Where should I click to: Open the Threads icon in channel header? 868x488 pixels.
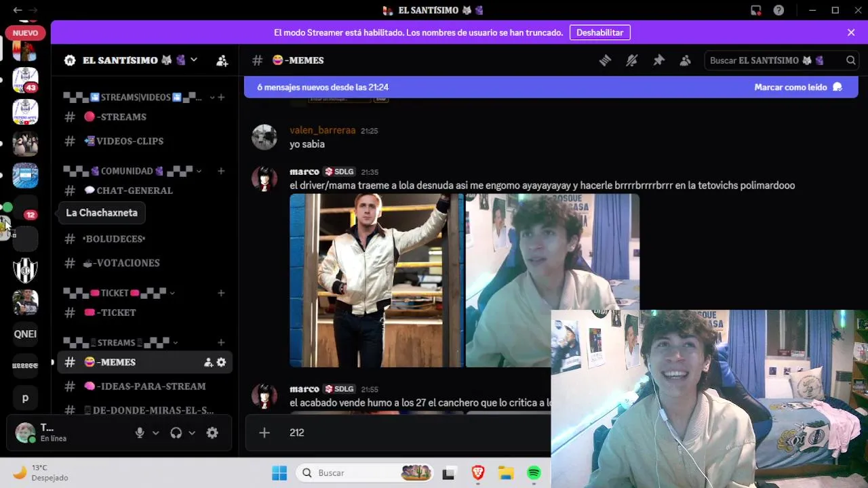(605, 60)
